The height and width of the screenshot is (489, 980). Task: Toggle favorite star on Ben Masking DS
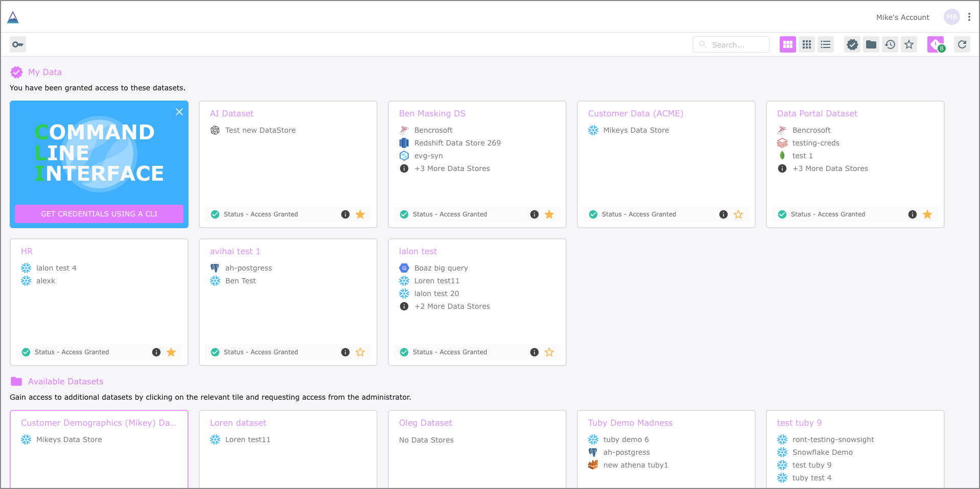pos(549,214)
